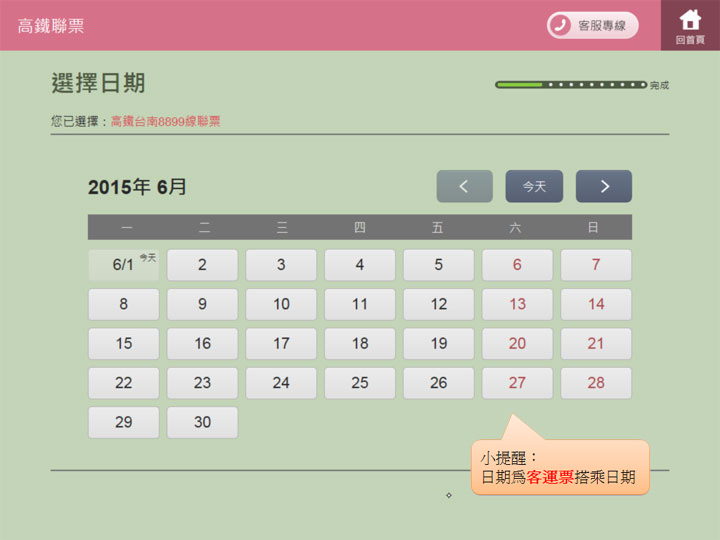720x540 pixels.
Task: Pick June 18 in the calendar
Action: click(360, 343)
